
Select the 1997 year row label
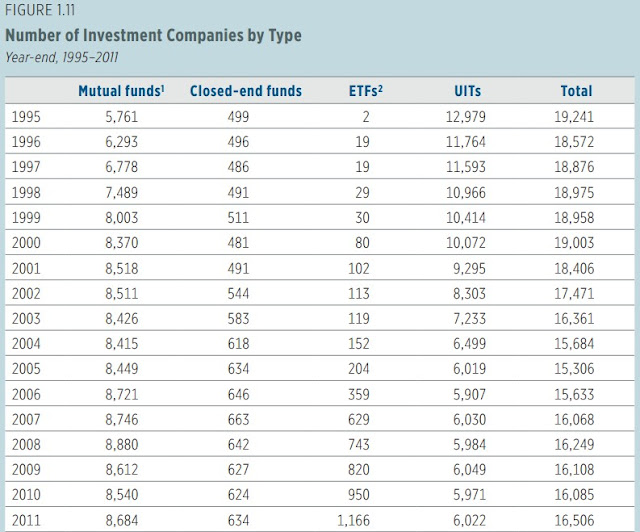pos(26,167)
